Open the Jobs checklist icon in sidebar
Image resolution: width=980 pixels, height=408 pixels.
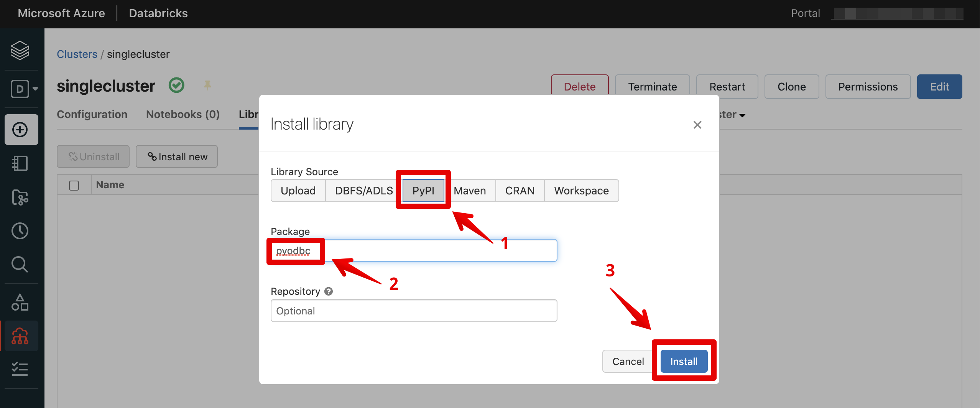point(20,369)
